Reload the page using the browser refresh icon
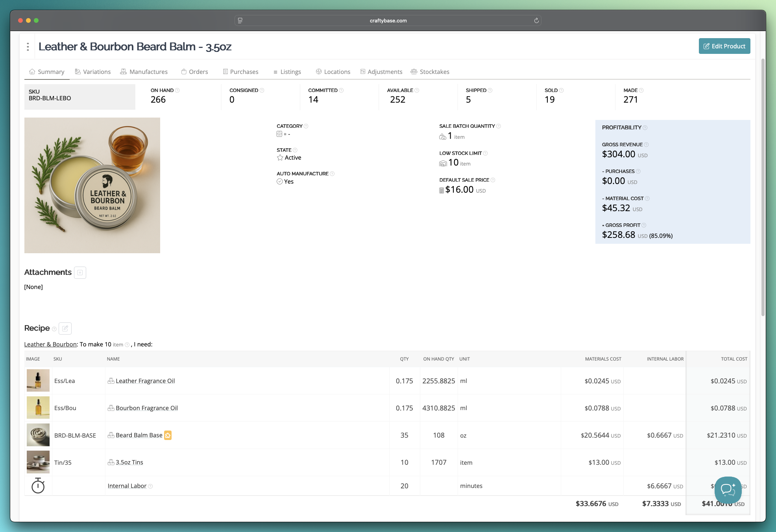Screen dimensions: 776x532 [x=536, y=20]
